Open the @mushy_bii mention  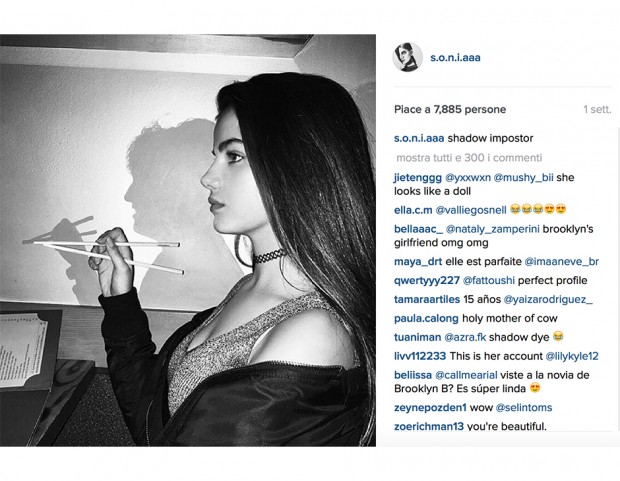tap(523, 178)
